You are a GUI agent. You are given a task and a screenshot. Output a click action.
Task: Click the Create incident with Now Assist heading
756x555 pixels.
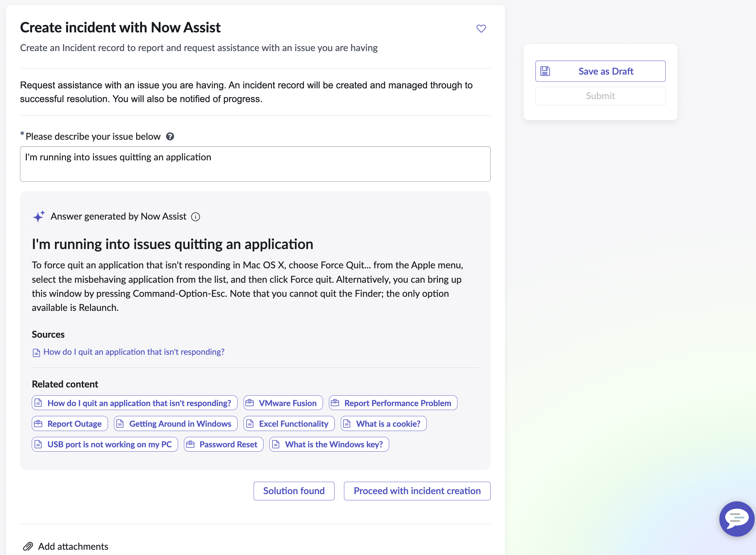tap(120, 27)
